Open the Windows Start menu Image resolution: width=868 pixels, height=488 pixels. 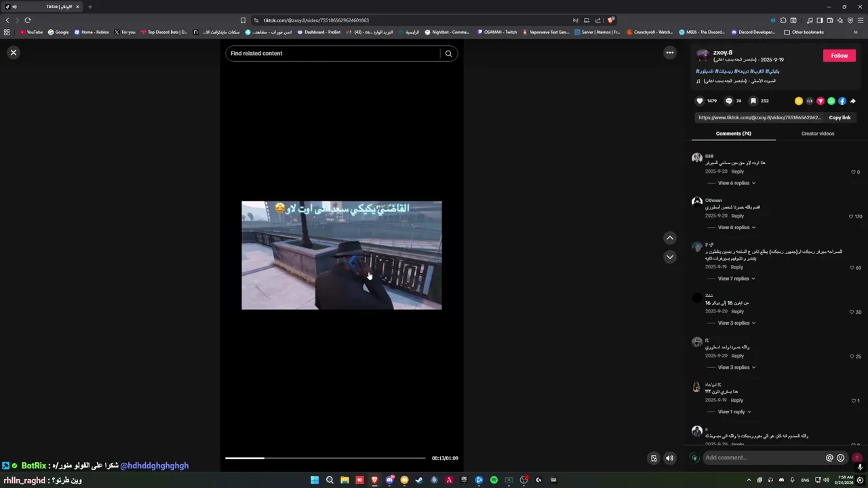[315, 480]
